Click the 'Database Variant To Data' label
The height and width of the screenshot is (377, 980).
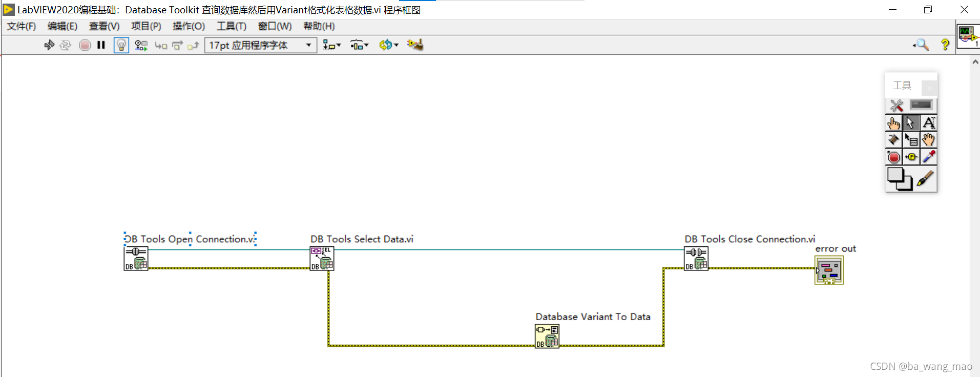pos(593,317)
